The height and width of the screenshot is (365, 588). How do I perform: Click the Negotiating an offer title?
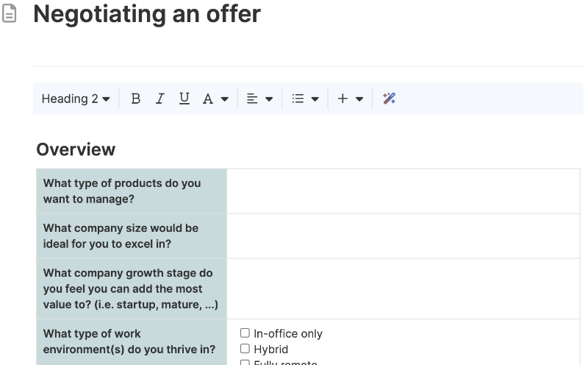[147, 14]
